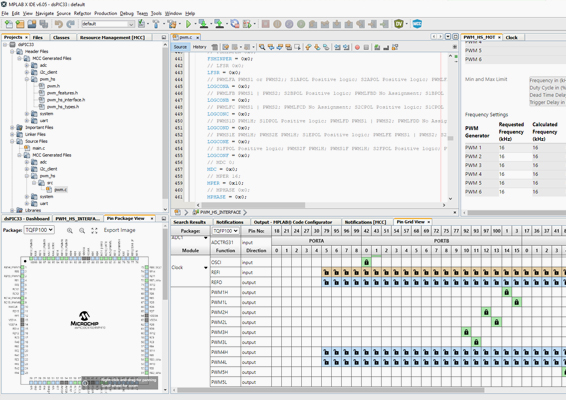The width and height of the screenshot is (566, 400).
Task: Click the Zoom Out icon in Pin Package View
Action: (x=82, y=230)
